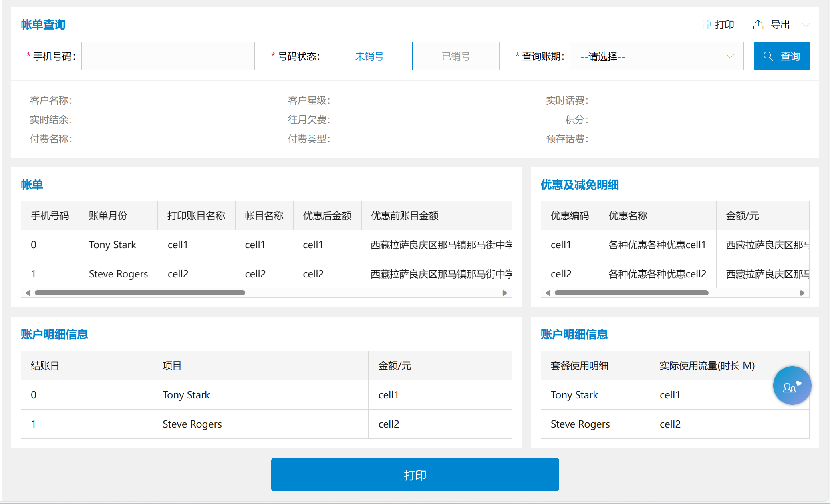Click 各种优惠各种优惠cell2 cell
This screenshot has width=830, height=504.
657,274
